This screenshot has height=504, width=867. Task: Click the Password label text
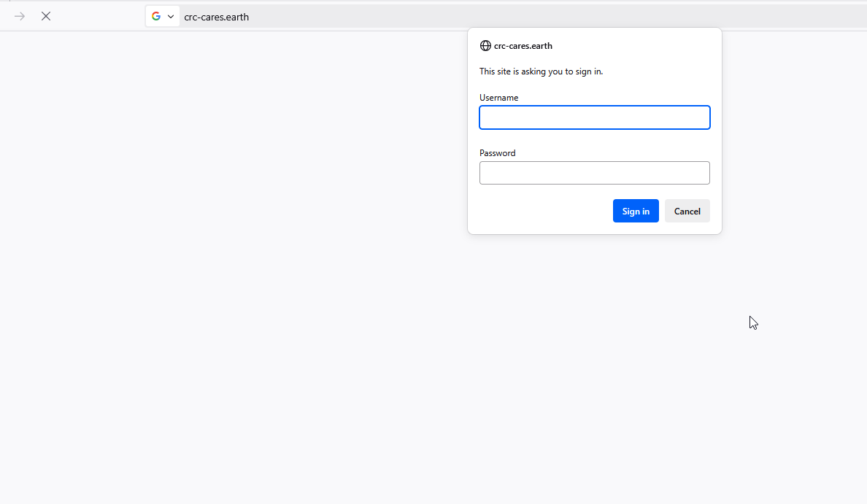coord(497,153)
